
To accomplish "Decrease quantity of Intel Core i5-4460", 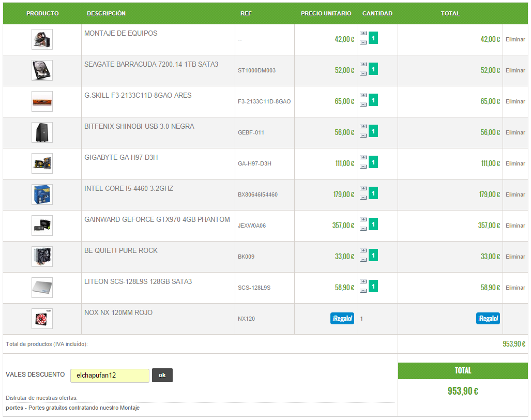I will point(363,198).
